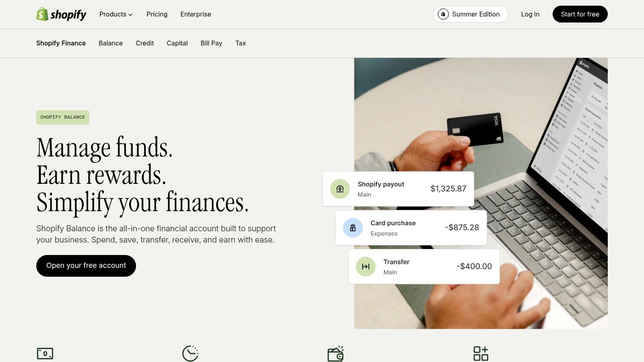Click the Shopify payout card title
This screenshot has width=644, height=362.
point(381,184)
